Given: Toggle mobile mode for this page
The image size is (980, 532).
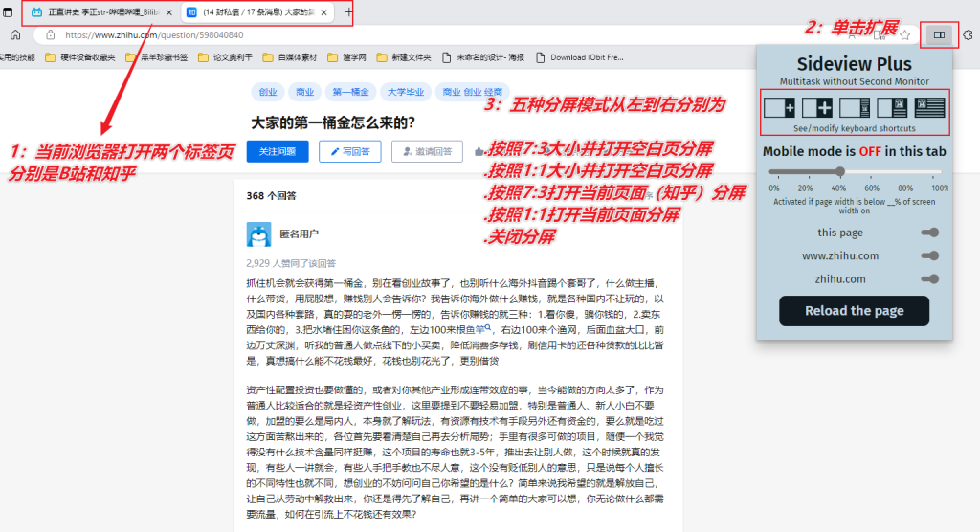Looking at the screenshot, I should (930, 233).
